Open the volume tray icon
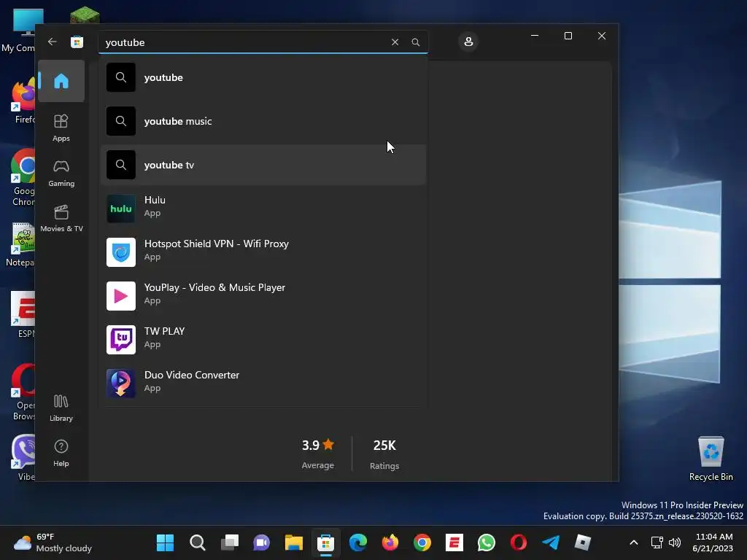Viewport: 747px width, 560px height. [x=675, y=542]
